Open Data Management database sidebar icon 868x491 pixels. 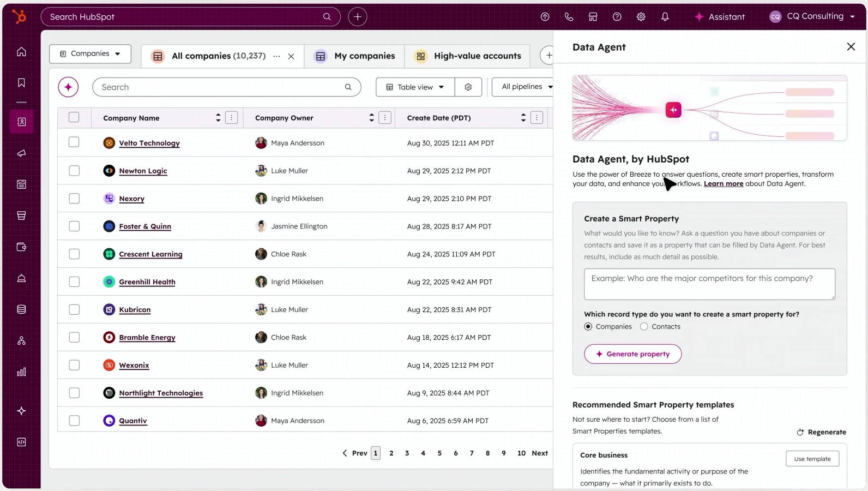[x=21, y=309]
